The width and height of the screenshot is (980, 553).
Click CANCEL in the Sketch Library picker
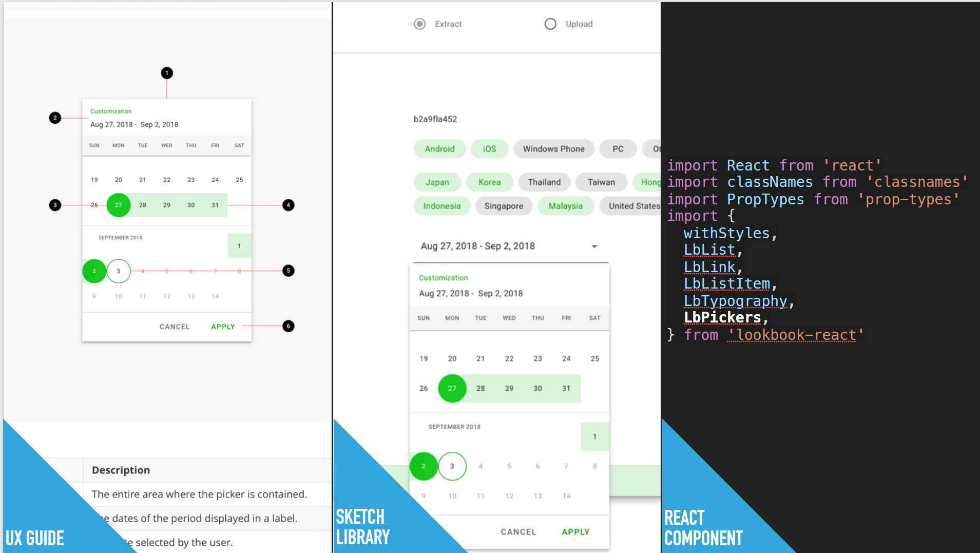point(518,532)
